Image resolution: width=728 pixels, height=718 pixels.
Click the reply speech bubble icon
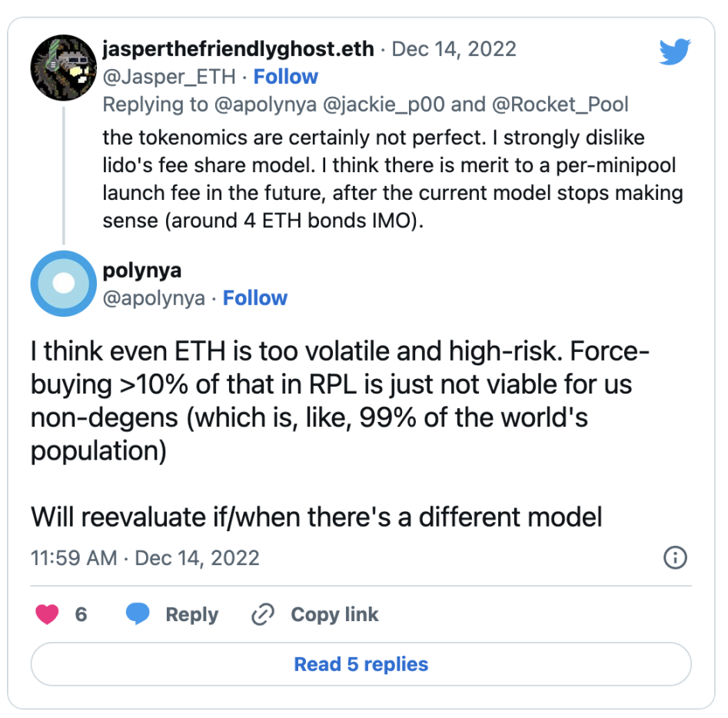[138, 614]
